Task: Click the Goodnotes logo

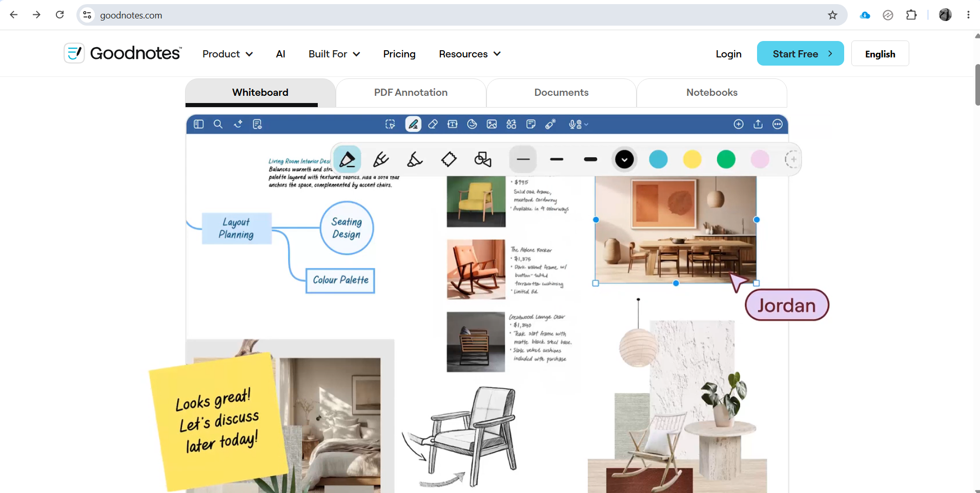Action: [122, 53]
